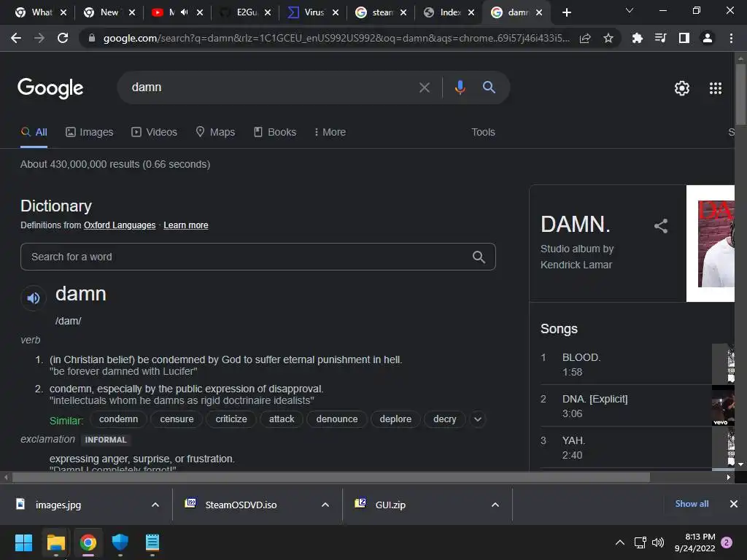747x560 pixels.
Task: Play YAH. song entry
Action: (638, 447)
